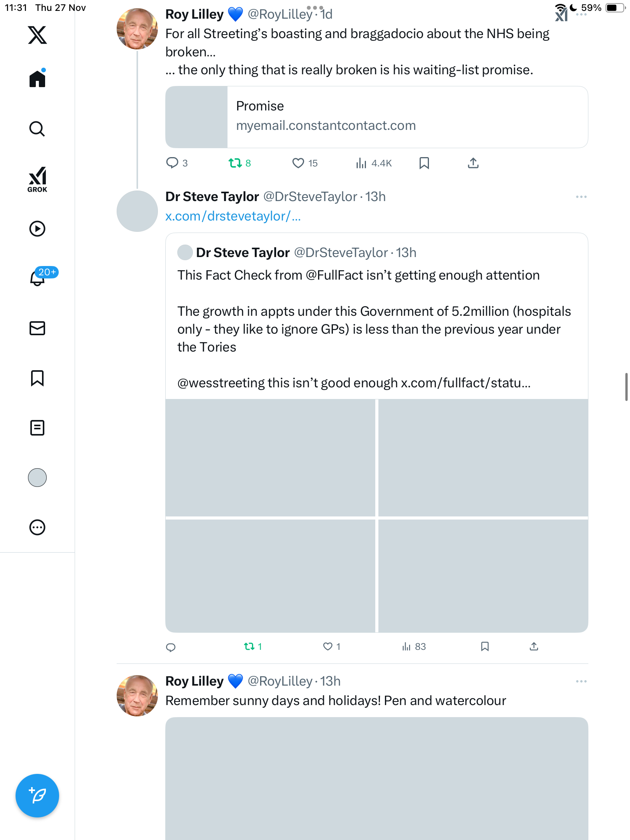The image size is (630, 840).
Task: Open the video tab in sidebar
Action: point(37,229)
